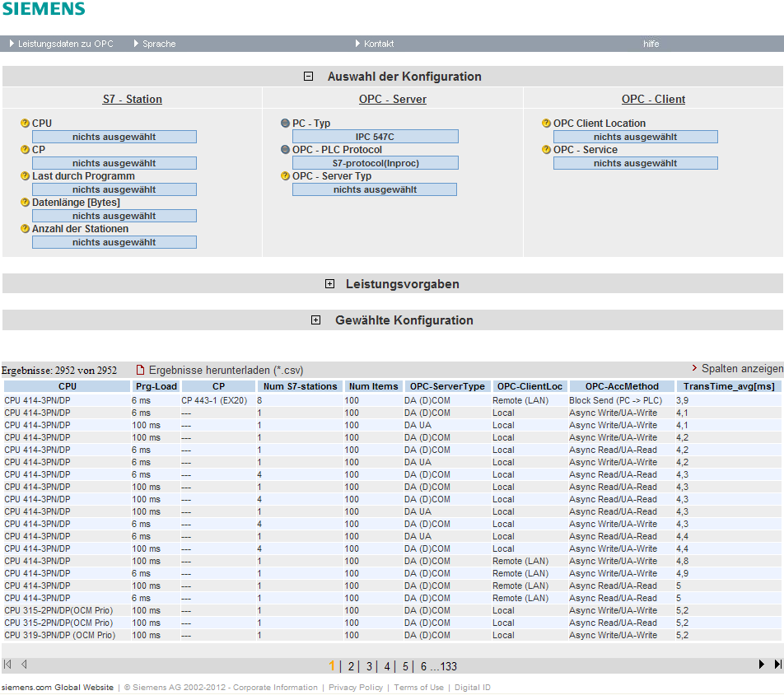Sort by Num Items column header
784x700 pixels.
[374, 386]
